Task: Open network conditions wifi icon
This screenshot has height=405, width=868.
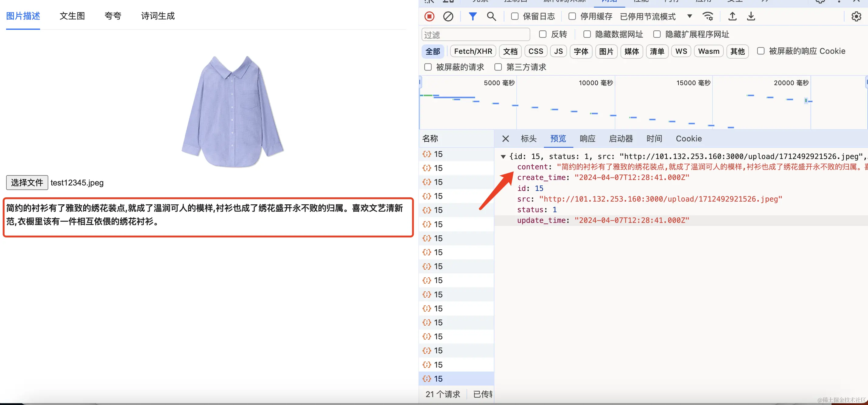Action: (x=708, y=16)
